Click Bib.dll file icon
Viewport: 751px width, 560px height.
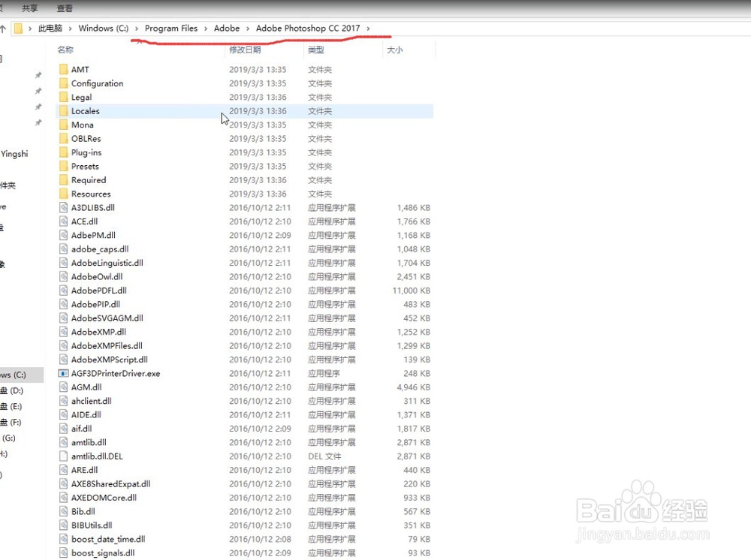click(63, 512)
